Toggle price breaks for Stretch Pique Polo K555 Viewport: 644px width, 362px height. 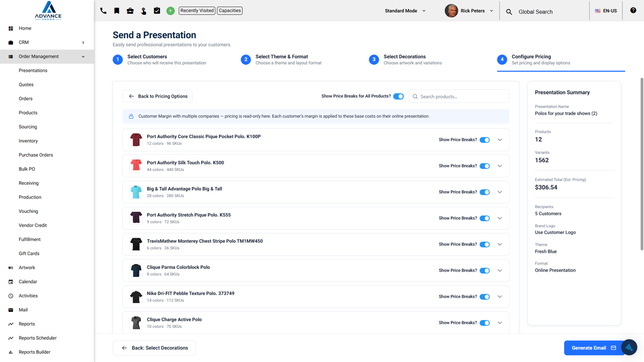(x=485, y=218)
